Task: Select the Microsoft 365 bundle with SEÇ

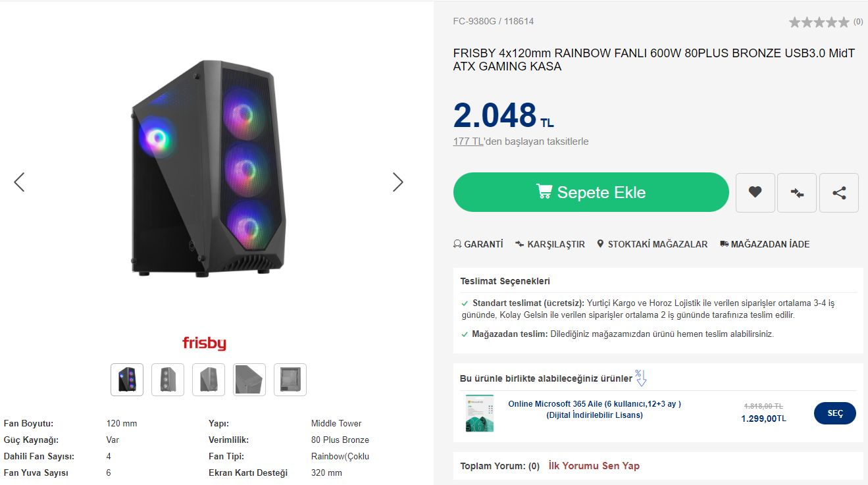Action: click(x=835, y=413)
